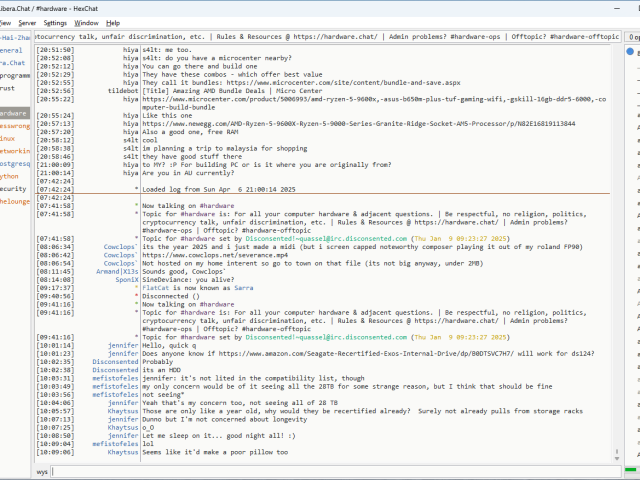The height and width of the screenshot is (480, 640).
Task: Open the Window menu
Action: point(87,22)
